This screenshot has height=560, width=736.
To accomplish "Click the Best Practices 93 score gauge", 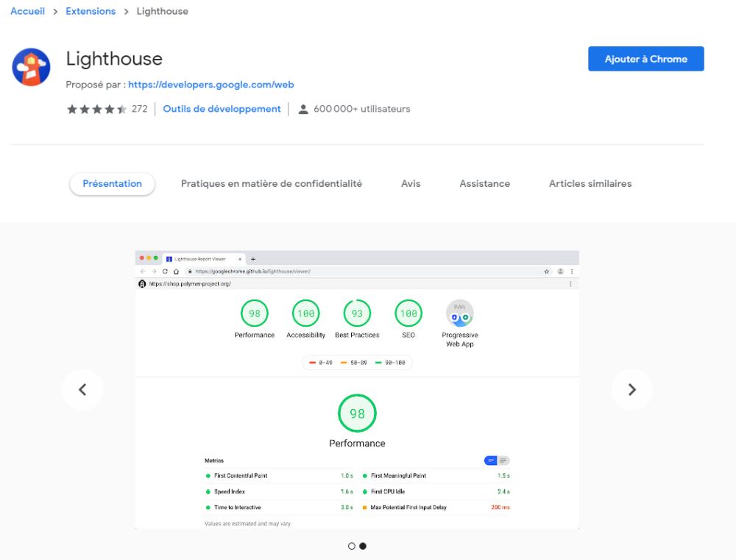I will [357, 313].
